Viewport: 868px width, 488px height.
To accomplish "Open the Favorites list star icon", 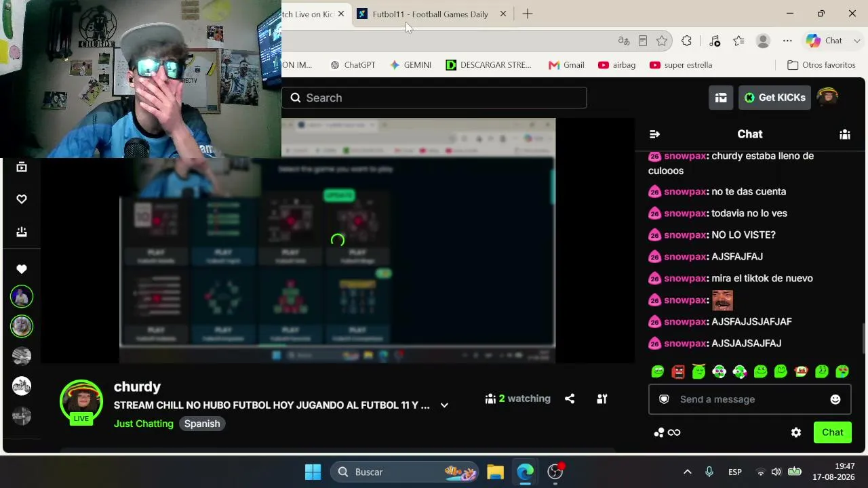I will (738, 41).
